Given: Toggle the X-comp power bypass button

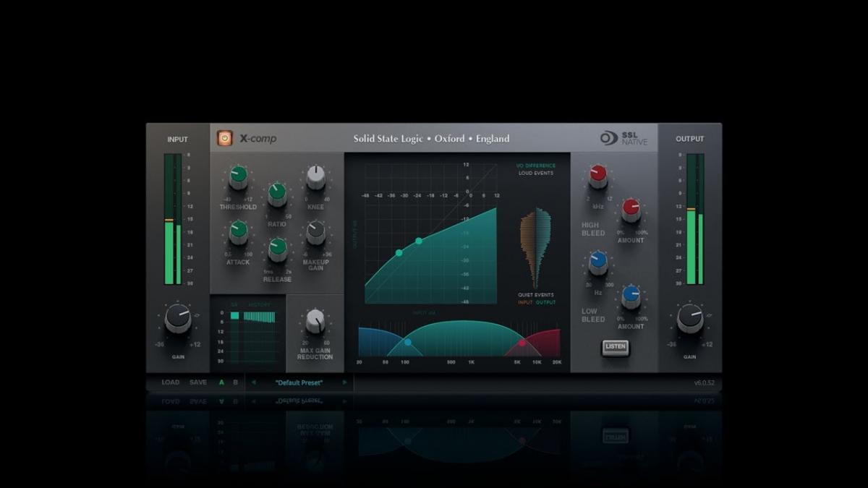Looking at the screenshot, I should [x=225, y=138].
